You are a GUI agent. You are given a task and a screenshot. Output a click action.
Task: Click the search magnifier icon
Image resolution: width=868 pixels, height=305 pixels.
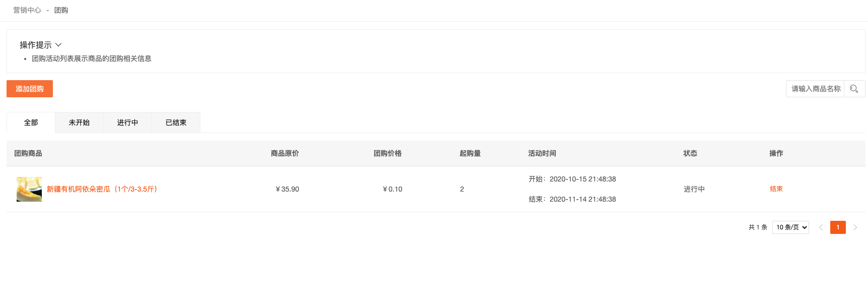pos(854,89)
